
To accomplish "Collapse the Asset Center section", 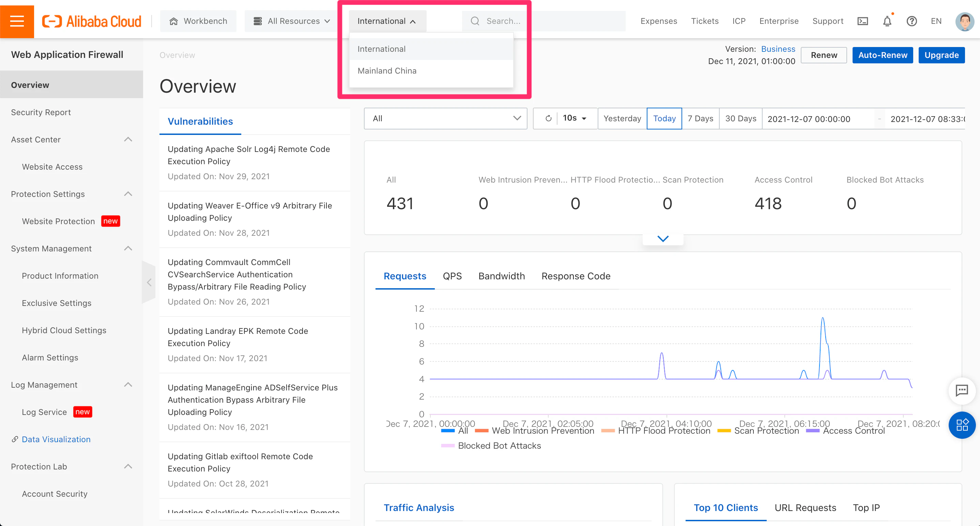I will [128, 140].
